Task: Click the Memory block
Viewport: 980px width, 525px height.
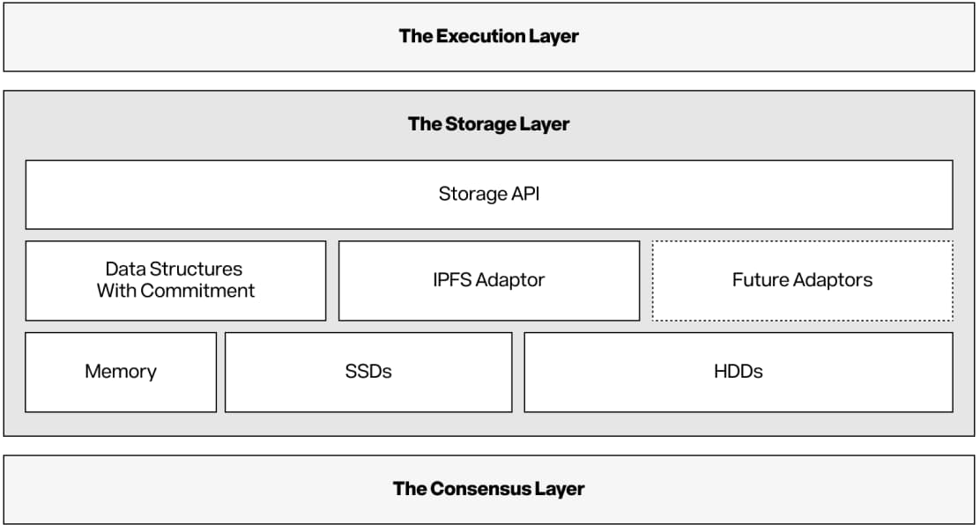Action: click(x=121, y=372)
